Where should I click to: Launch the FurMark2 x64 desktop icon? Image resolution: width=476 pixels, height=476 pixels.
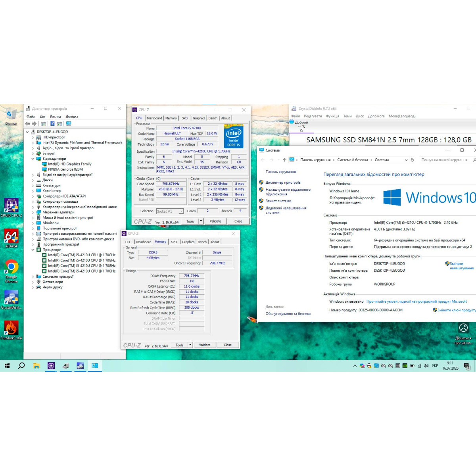tap(11, 330)
